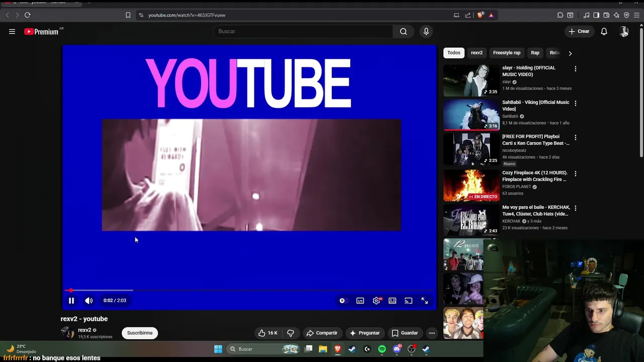
Task: Click the search magnifier button
Action: [404, 31]
